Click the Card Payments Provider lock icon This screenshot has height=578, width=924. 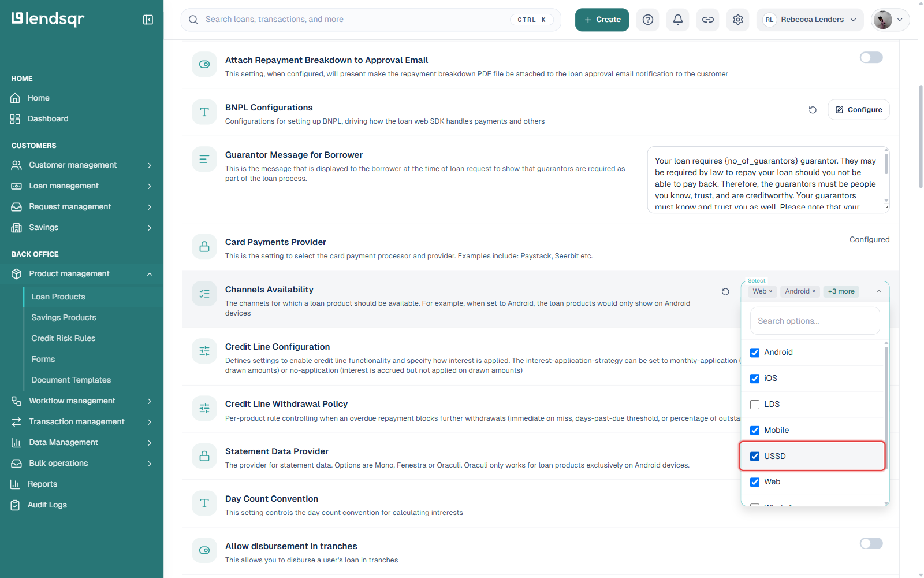click(204, 246)
